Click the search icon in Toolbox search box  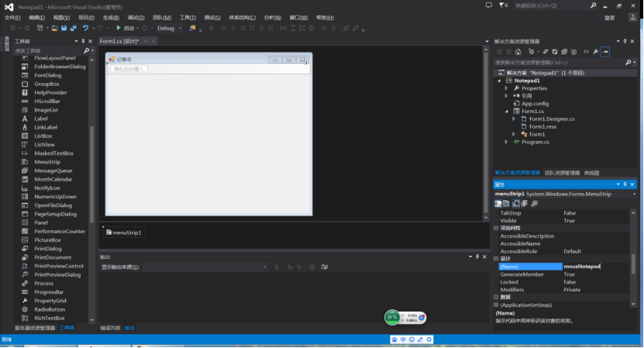(86, 50)
